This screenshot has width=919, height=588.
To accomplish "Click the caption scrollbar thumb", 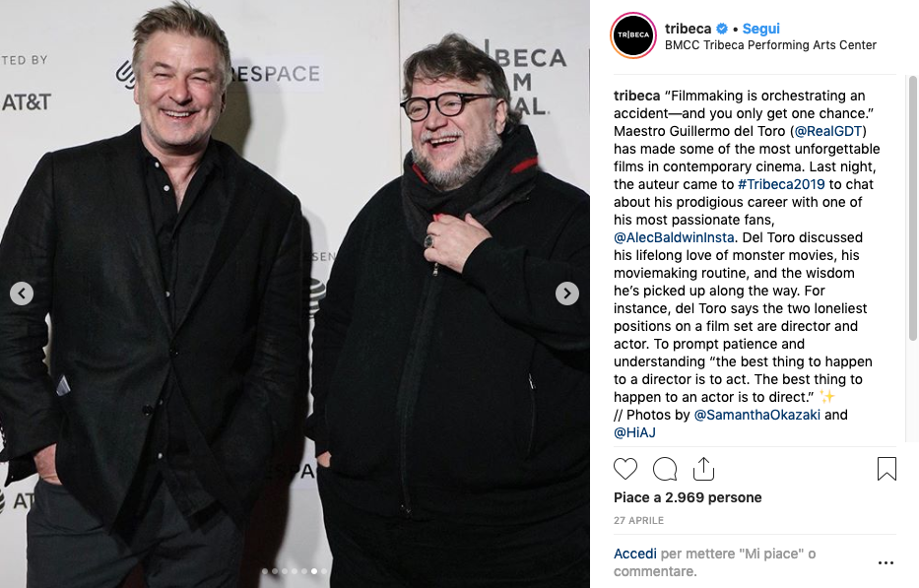I will (x=912, y=208).
